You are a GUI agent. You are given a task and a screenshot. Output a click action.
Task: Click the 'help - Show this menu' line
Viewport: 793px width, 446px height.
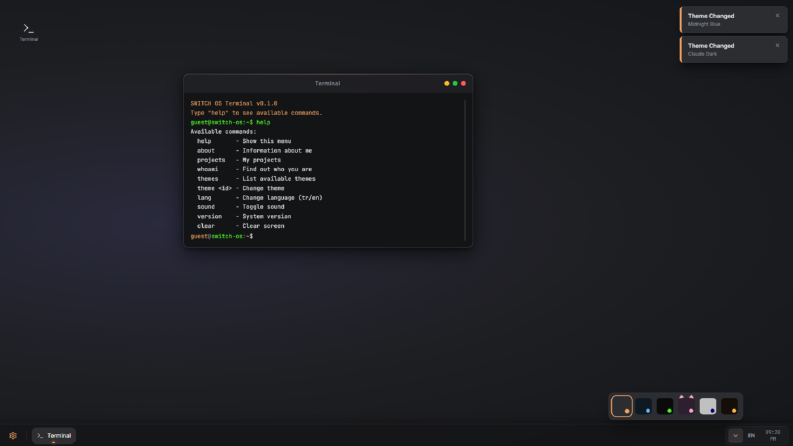pyautogui.click(x=244, y=141)
